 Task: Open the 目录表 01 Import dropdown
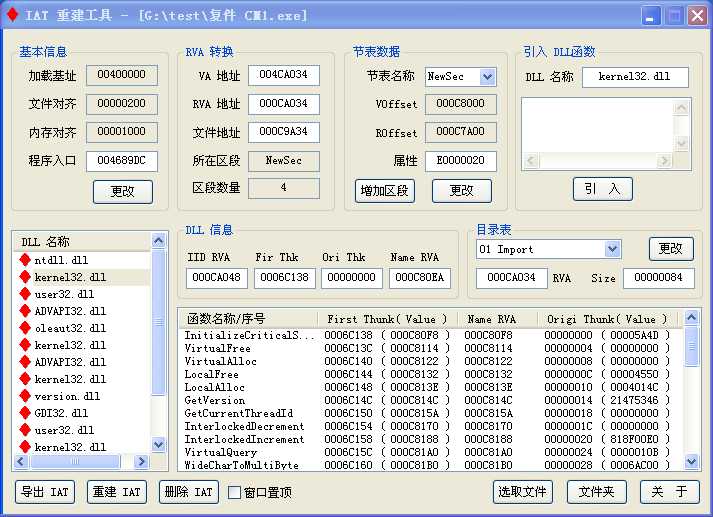tap(613, 249)
